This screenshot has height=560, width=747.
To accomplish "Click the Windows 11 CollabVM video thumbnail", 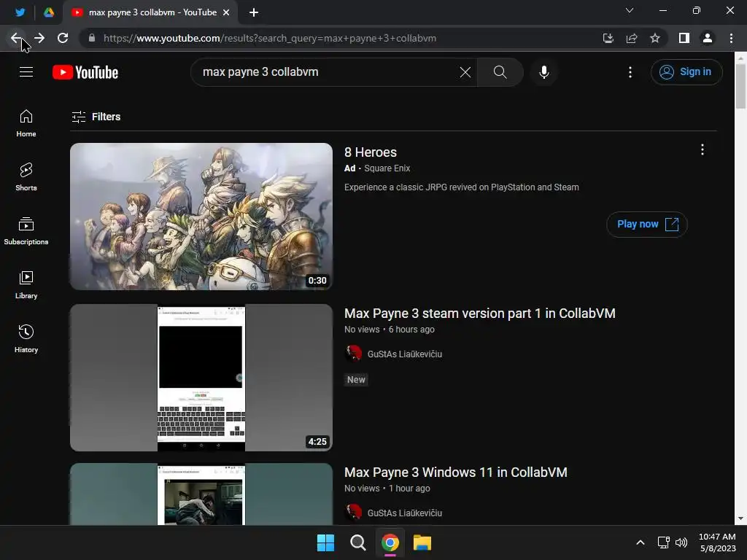I will pos(201,494).
